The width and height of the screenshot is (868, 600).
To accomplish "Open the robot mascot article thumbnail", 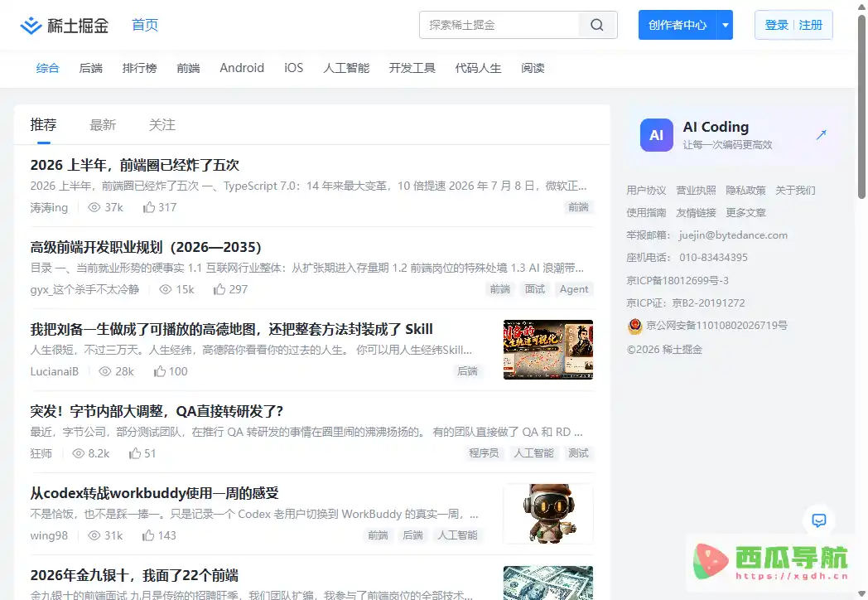I will [548, 514].
